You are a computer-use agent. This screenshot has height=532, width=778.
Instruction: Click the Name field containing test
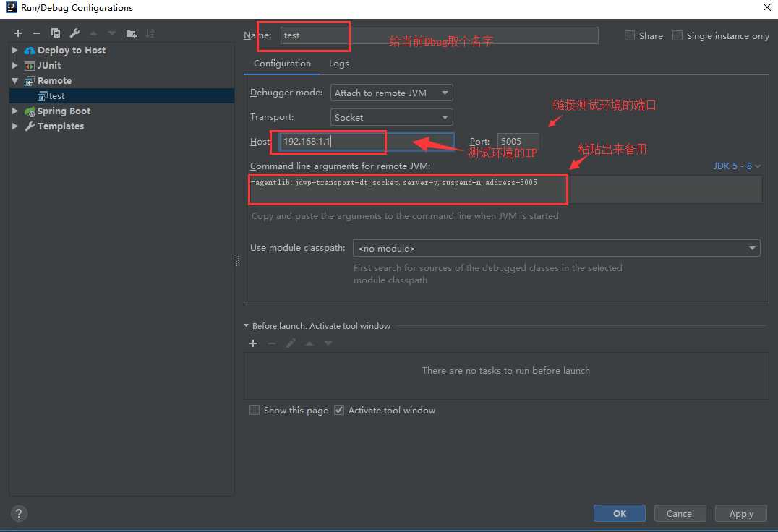click(x=439, y=35)
